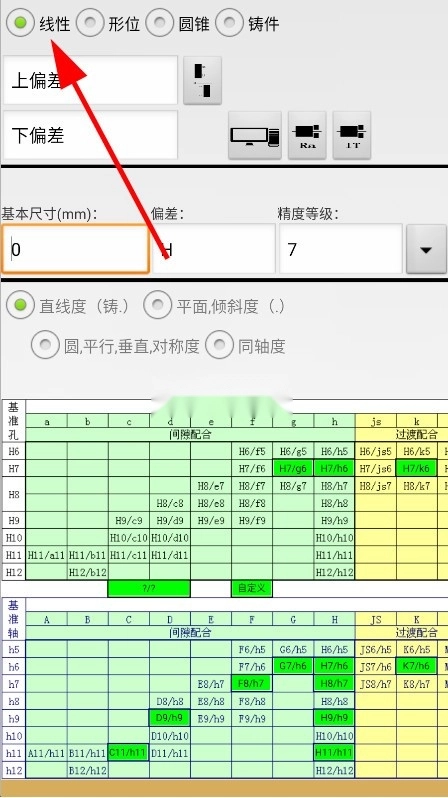Image resolution: width=448 pixels, height=798 pixels.
Task: Select the H7/js6 cell
Action: (x=376, y=468)
